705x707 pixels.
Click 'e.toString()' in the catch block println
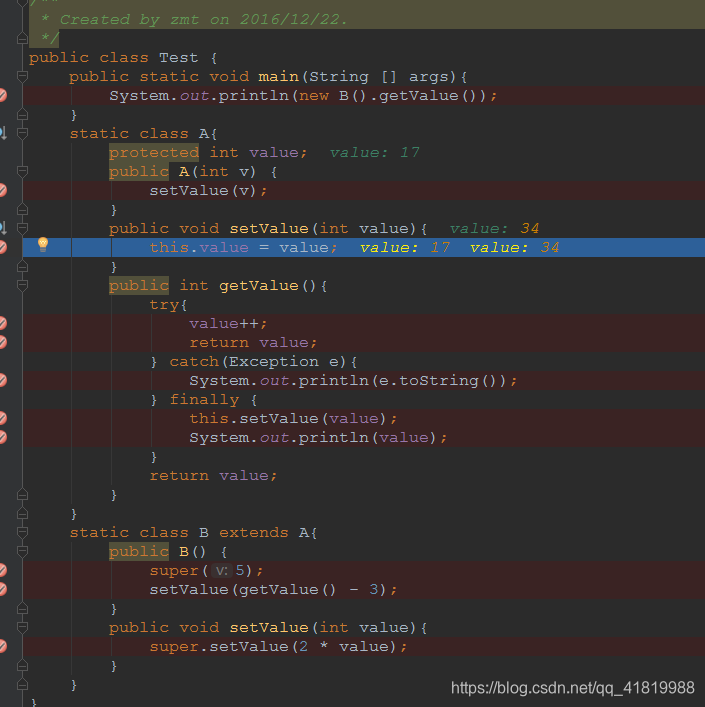click(438, 381)
